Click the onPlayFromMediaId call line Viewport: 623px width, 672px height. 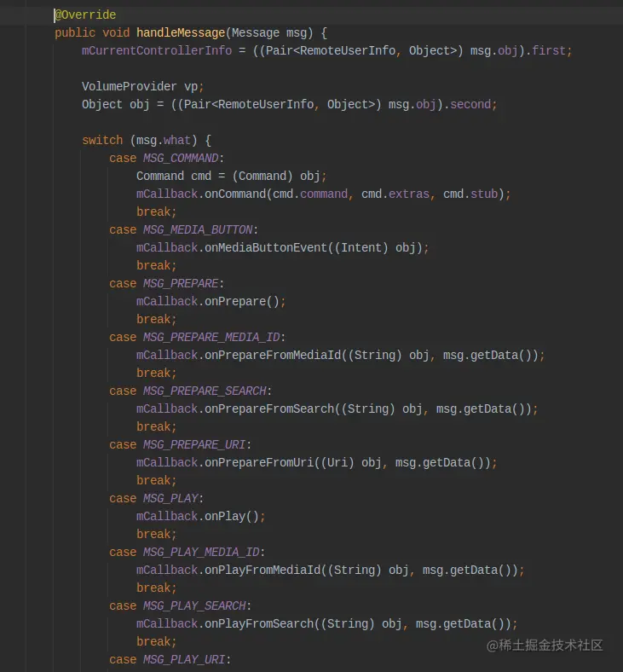(x=330, y=570)
